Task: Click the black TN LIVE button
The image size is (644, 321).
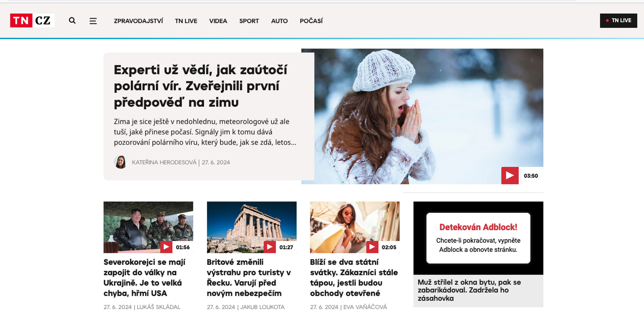Action: pyautogui.click(x=619, y=20)
